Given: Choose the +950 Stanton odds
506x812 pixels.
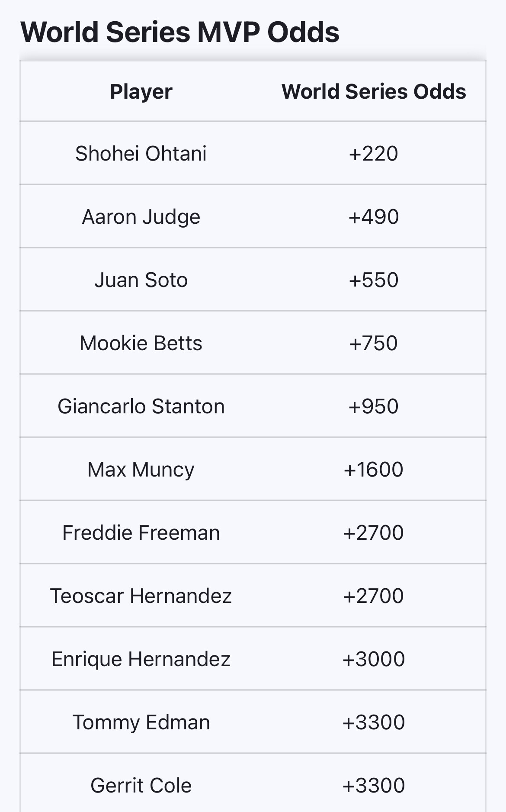Looking at the screenshot, I should [374, 406].
